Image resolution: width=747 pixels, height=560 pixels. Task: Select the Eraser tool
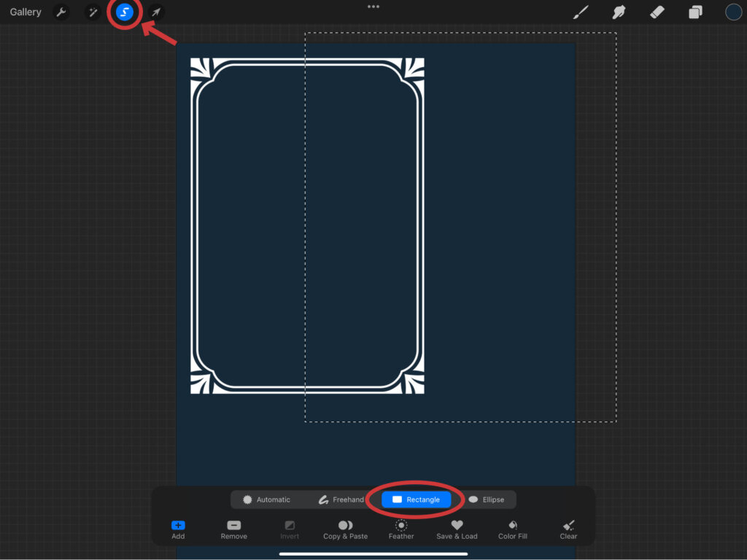[657, 12]
